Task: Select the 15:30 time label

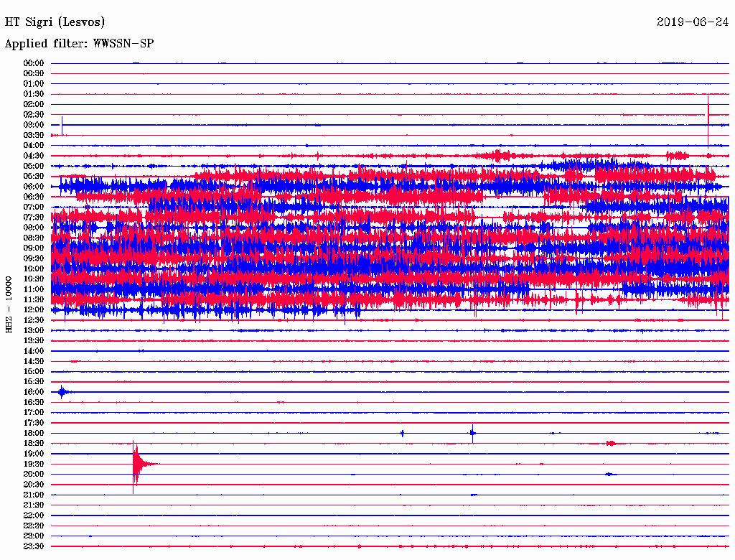Action: click(34, 382)
